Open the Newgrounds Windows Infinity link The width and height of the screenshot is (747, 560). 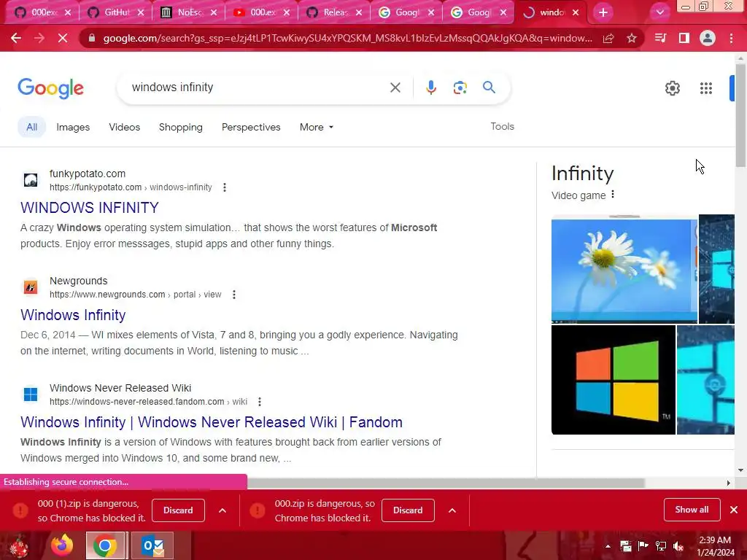[73, 315]
